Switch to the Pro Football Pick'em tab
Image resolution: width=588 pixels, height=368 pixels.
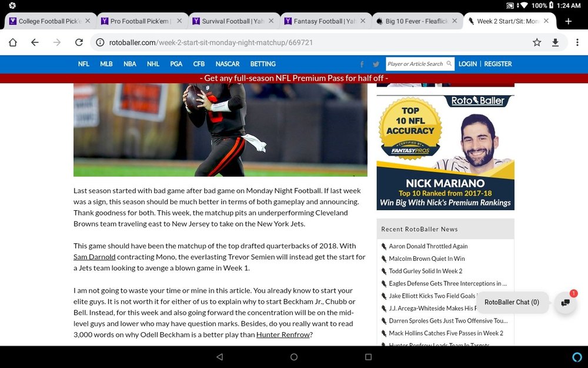(142, 21)
